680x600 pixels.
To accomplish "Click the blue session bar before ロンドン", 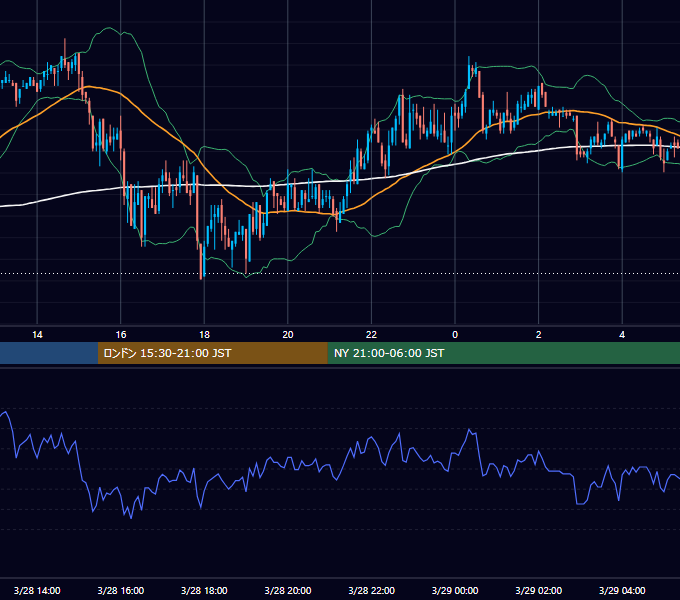I will [x=49, y=353].
